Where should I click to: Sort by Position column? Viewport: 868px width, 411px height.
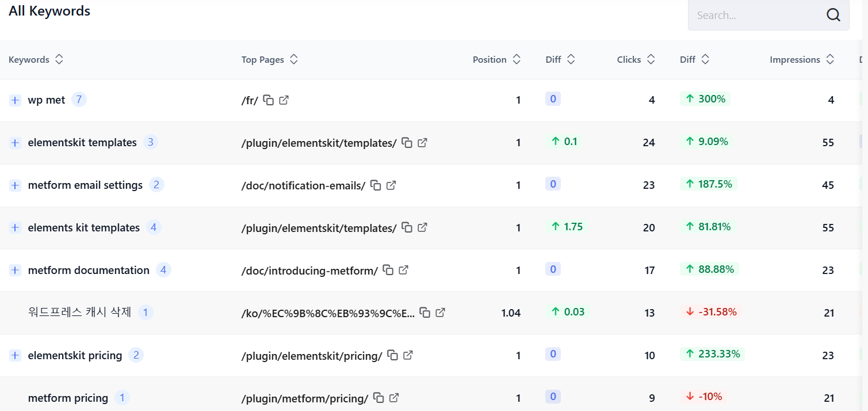tap(516, 59)
